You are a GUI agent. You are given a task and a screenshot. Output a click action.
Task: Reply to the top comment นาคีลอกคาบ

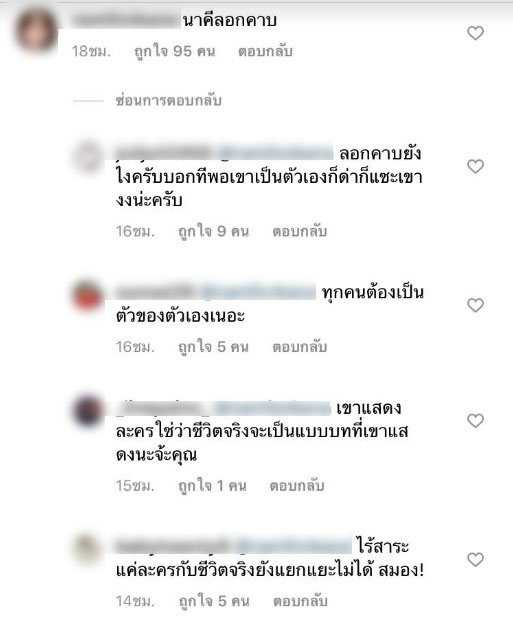(265, 51)
